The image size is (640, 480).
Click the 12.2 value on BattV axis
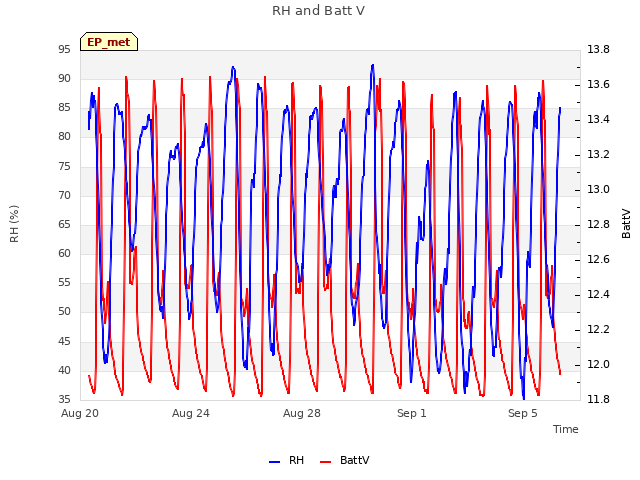598,329
